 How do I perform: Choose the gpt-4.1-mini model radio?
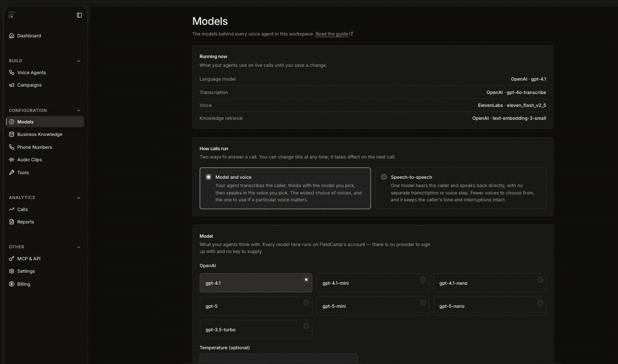(423, 279)
